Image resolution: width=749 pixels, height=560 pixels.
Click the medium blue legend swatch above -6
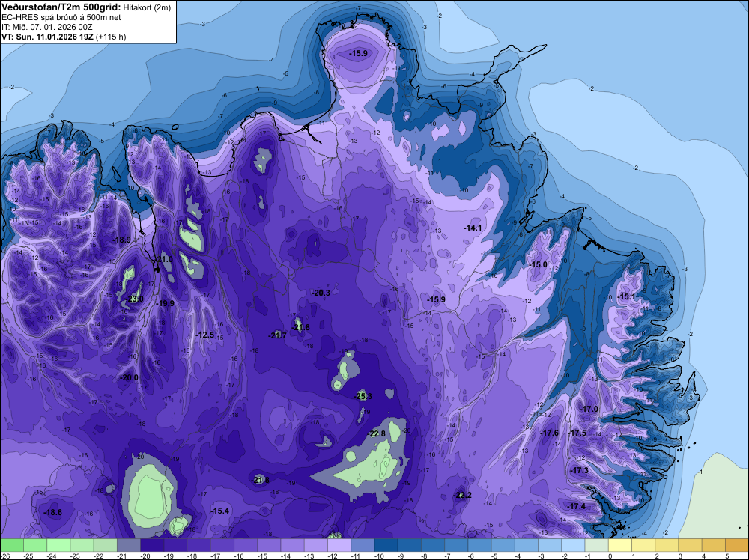[x=480, y=545]
